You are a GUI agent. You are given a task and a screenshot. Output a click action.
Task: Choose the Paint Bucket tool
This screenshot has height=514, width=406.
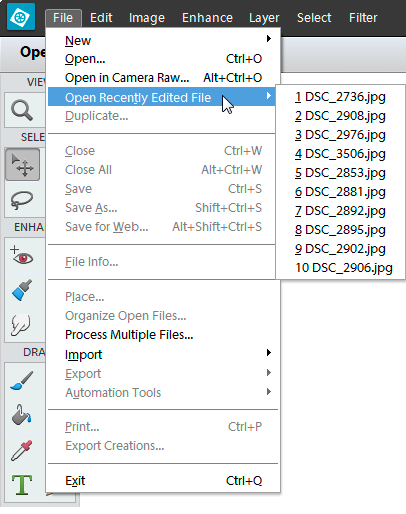[22, 415]
